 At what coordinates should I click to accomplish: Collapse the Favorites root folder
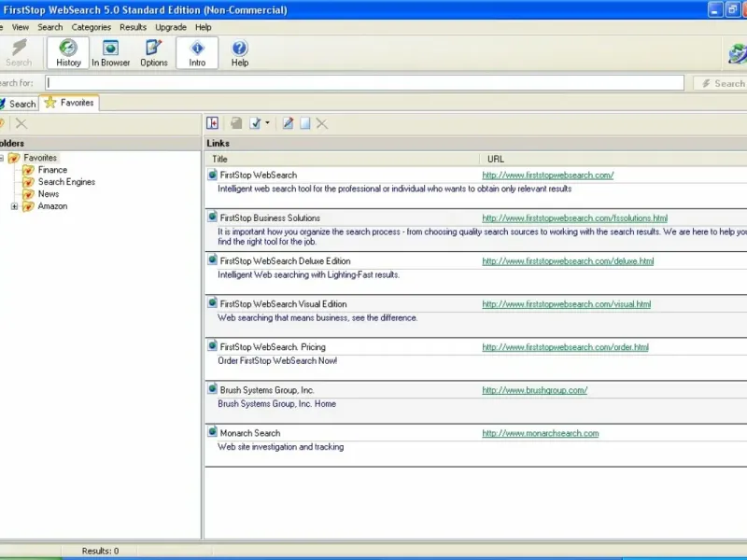pyautogui.click(x=2, y=158)
